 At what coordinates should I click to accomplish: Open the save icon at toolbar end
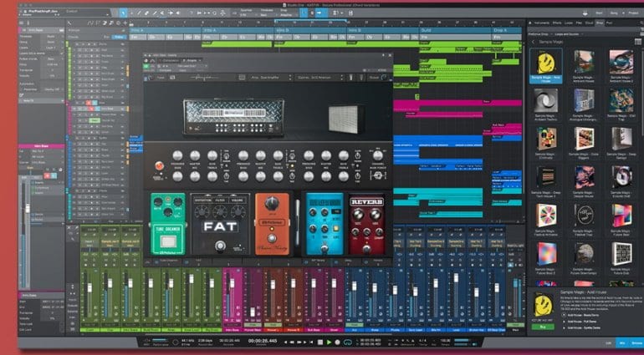pyautogui.click(x=350, y=13)
